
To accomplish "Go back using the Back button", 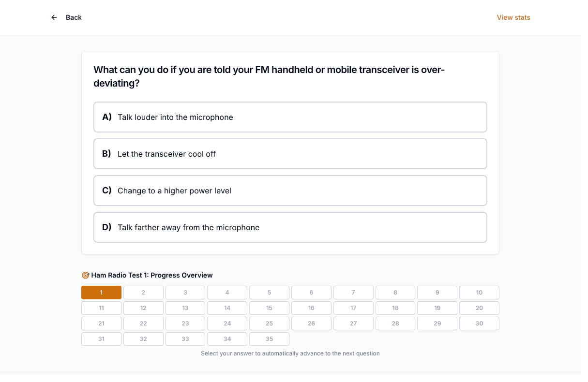I will pyautogui.click(x=66, y=17).
